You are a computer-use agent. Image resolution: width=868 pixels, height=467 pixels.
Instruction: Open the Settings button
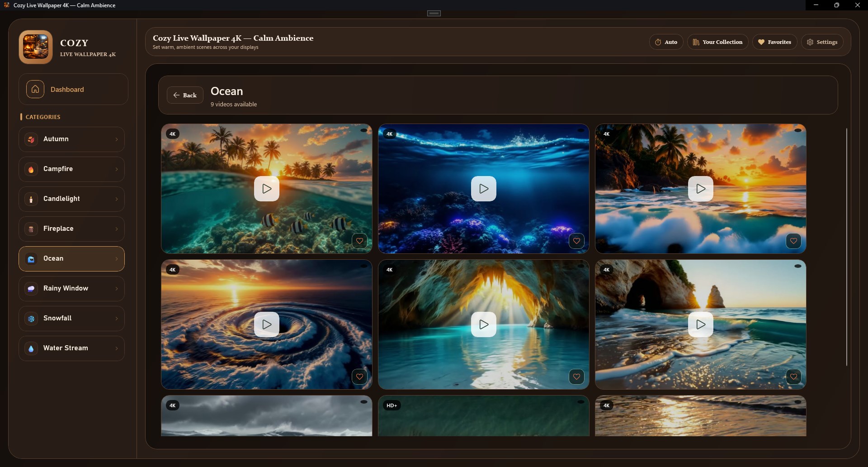point(822,42)
